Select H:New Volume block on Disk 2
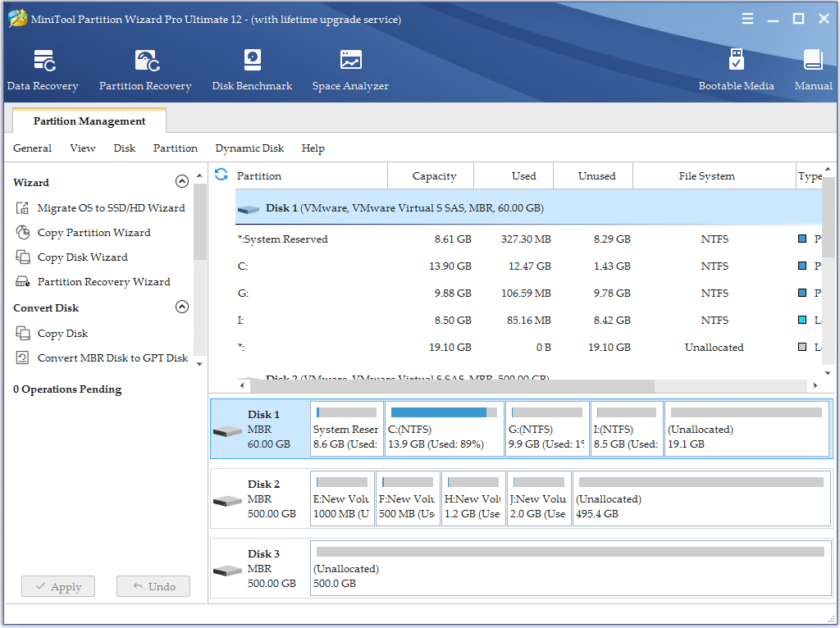 click(x=473, y=498)
